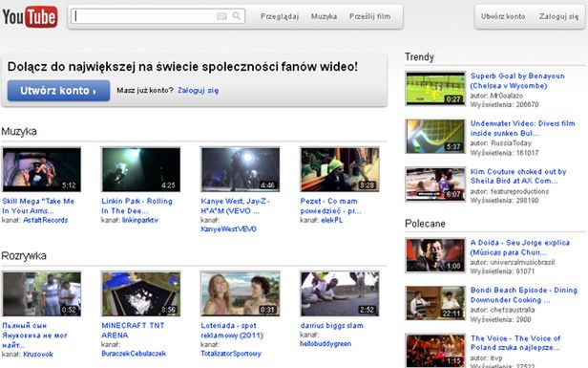Open the Bondi Beach Episode thumbnail
This screenshot has height=368, width=588.
coord(435,303)
